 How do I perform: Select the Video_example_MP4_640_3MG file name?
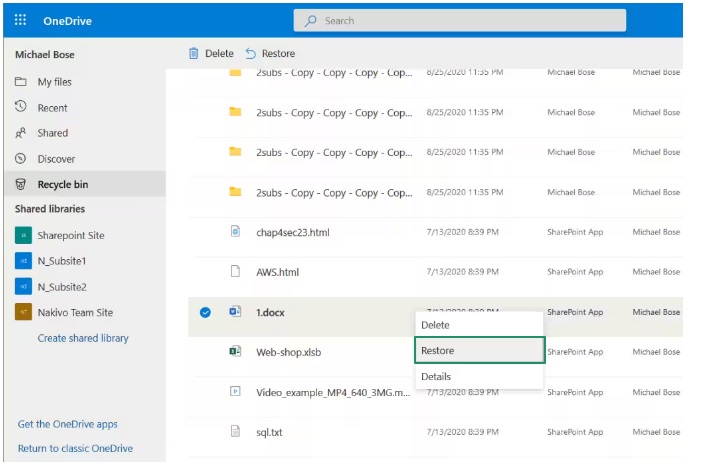333,393
